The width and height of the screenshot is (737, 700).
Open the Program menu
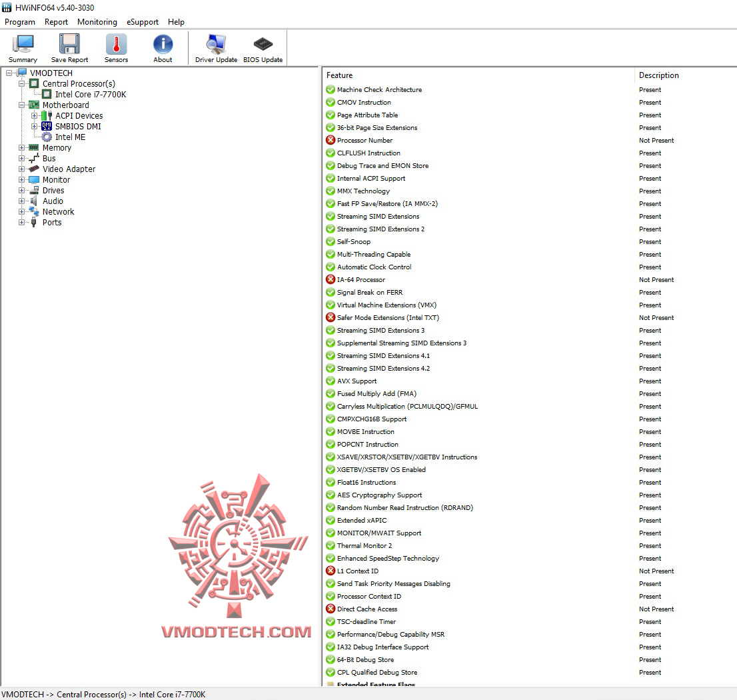[20, 21]
